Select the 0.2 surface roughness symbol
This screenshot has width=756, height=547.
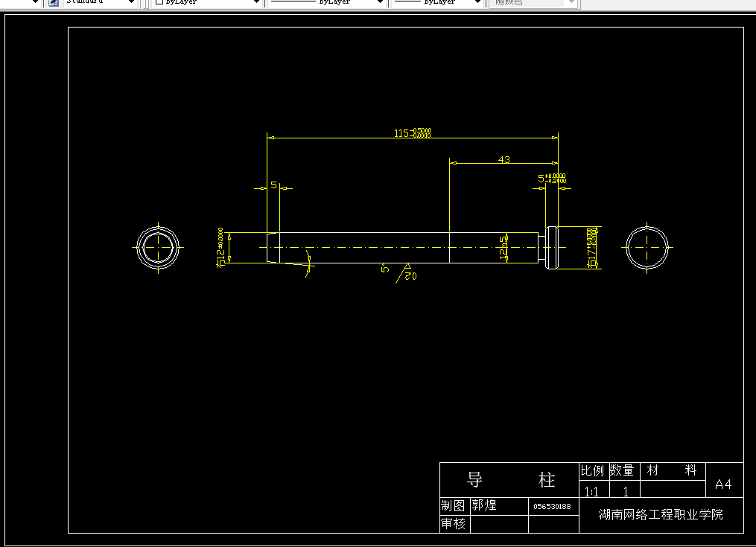(407, 273)
